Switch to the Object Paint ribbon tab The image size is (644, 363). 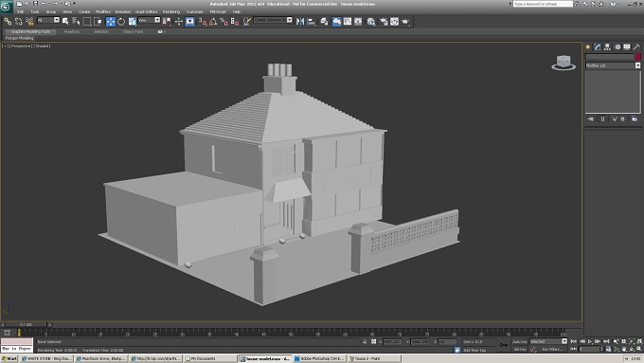coord(134,31)
